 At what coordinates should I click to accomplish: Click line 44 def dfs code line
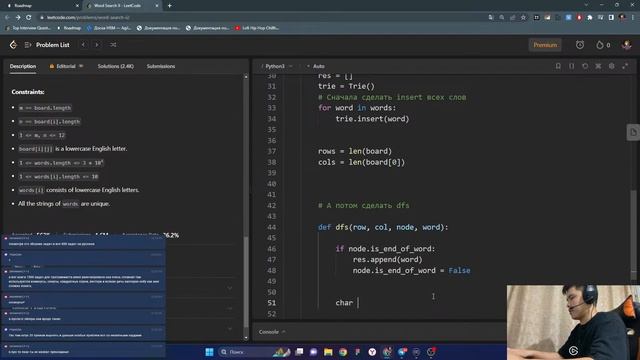click(383, 227)
